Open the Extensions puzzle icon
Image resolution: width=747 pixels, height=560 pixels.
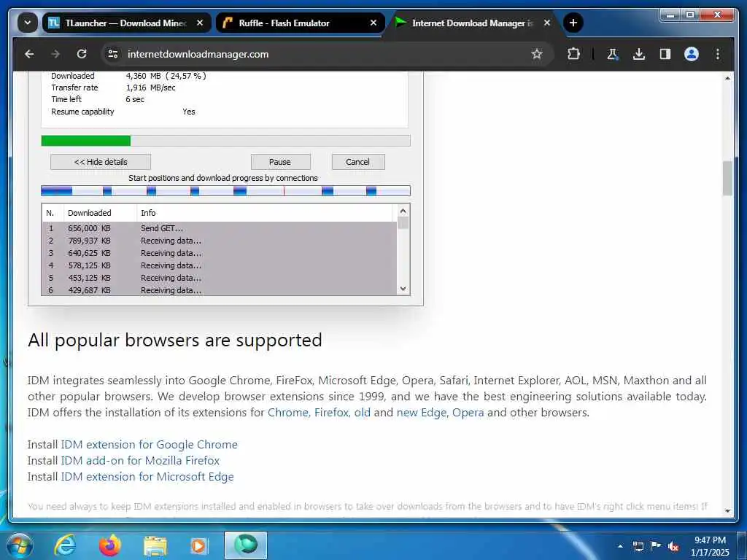point(573,54)
